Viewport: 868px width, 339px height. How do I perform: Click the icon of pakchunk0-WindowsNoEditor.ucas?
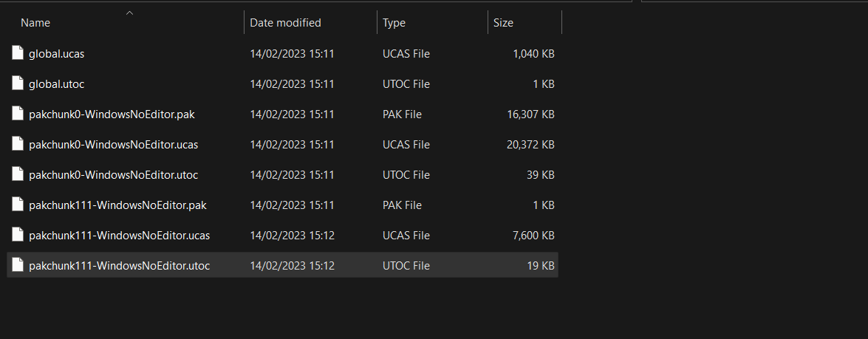click(18, 144)
